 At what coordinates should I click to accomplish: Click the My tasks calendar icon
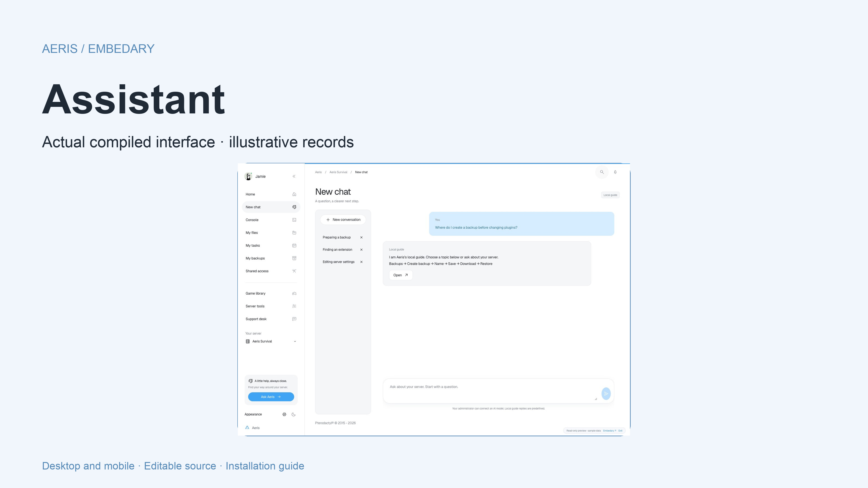pyautogui.click(x=294, y=246)
